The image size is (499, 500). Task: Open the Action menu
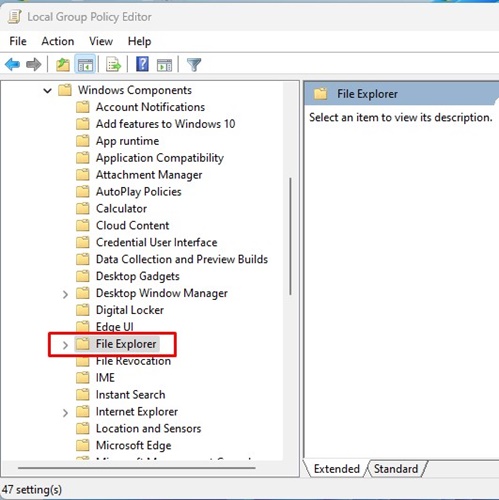point(58,41)
